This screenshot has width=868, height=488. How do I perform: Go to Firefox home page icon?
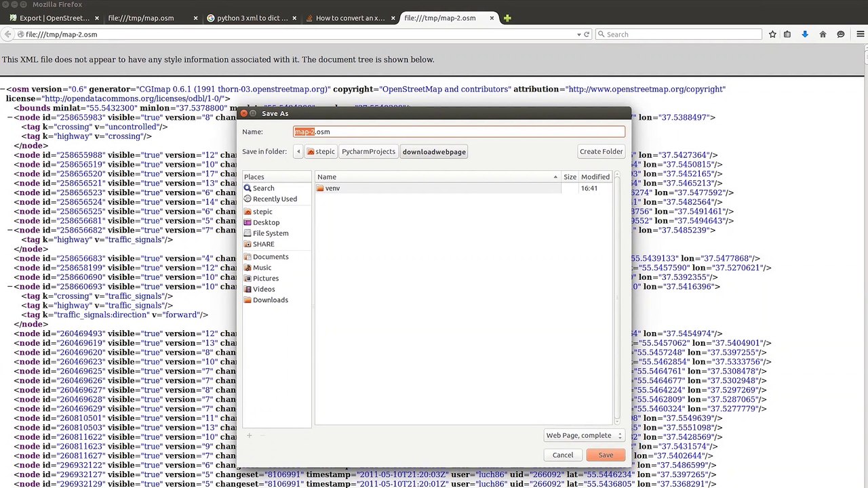pos(823,34)
